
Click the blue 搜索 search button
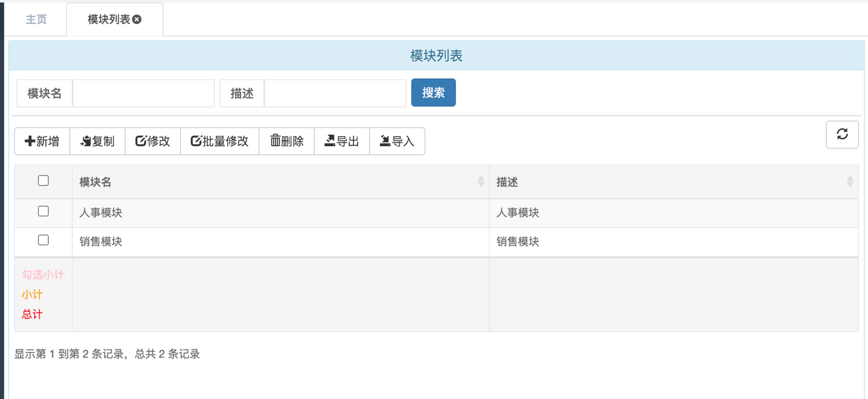coord(433,93)
